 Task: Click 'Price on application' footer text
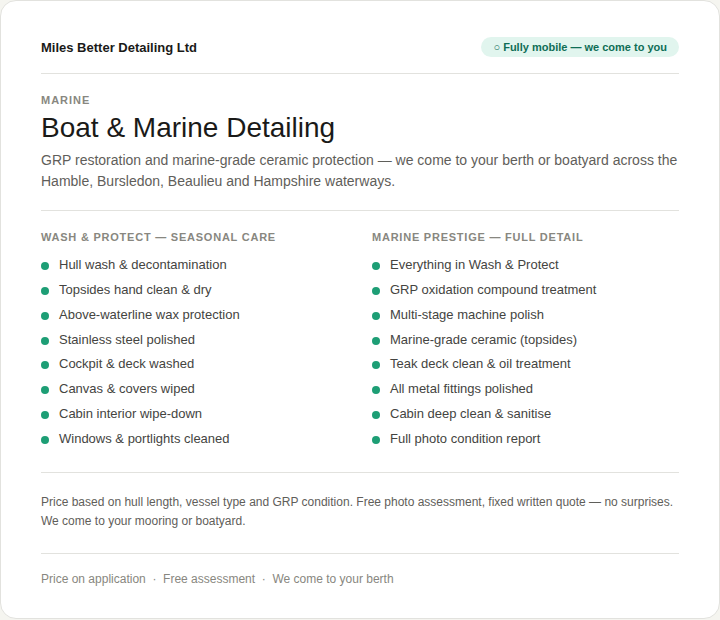point(93,579)
